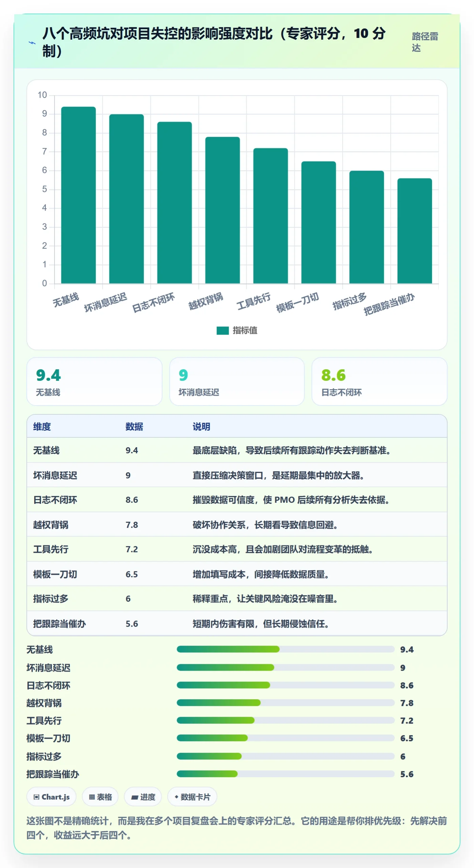Click the 越权背锅 progress bar
The height and width of the screenshot is (868, 474).
[x=286, y=703]
